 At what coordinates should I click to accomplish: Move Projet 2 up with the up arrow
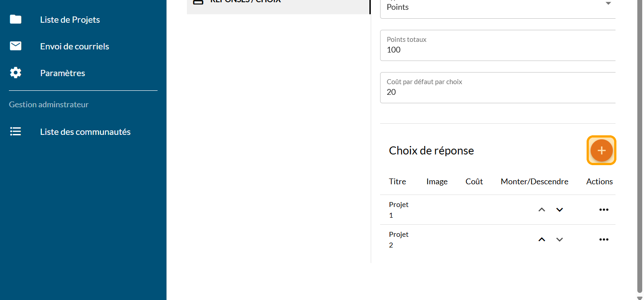point(542,239)
